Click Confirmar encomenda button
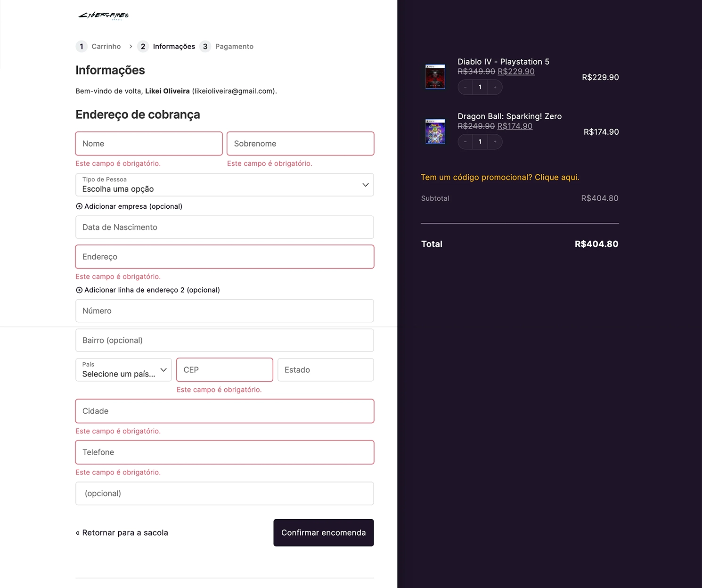Viewport: 702px width, 588px height. 324,533
